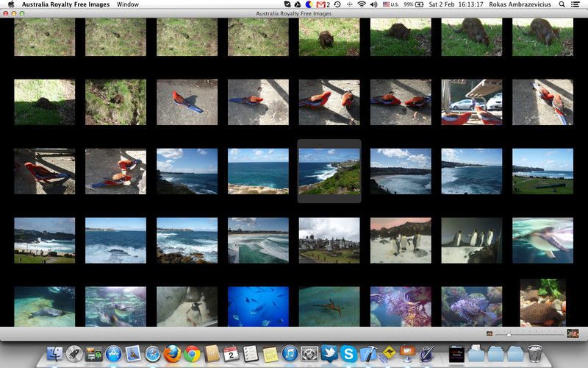Viewport: 588px width, 368px height.
Task: Click Google Drive menu bar icon
Action: pyautogui.click(x=298, y=4)
